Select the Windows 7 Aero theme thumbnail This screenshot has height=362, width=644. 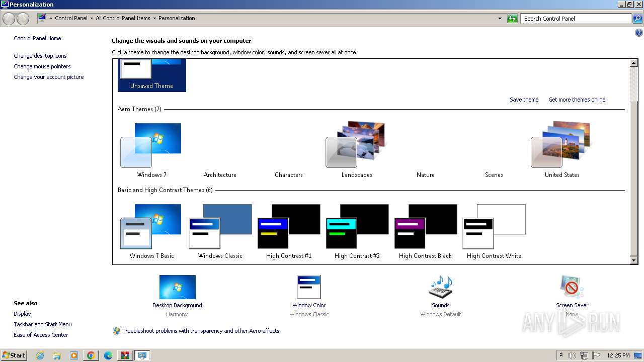[151, 145]
